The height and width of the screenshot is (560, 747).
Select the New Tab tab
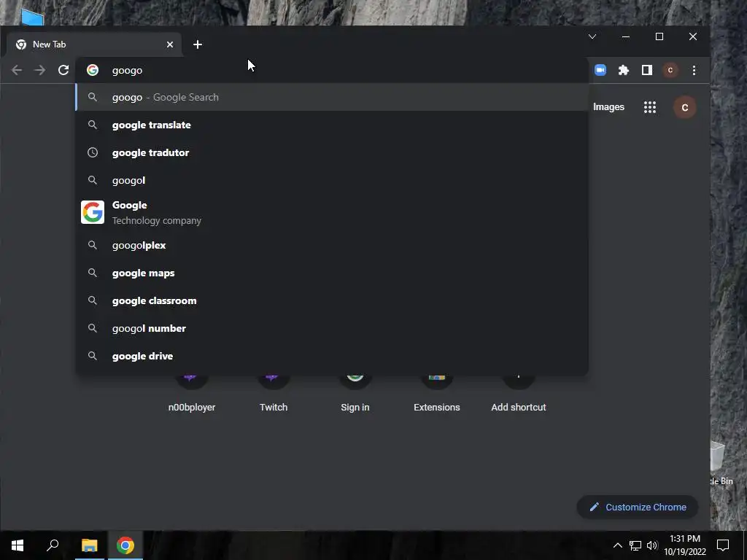(x=94, y=44)
